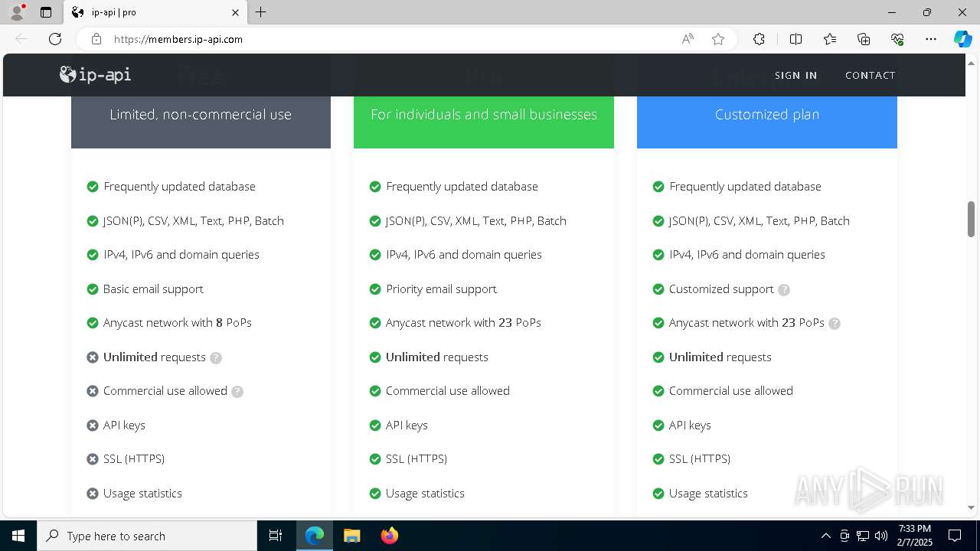The width and height of the screenshot is (980, 551).
Task: Click 'API keys' in the Free column
Action: tap(124, 425)
